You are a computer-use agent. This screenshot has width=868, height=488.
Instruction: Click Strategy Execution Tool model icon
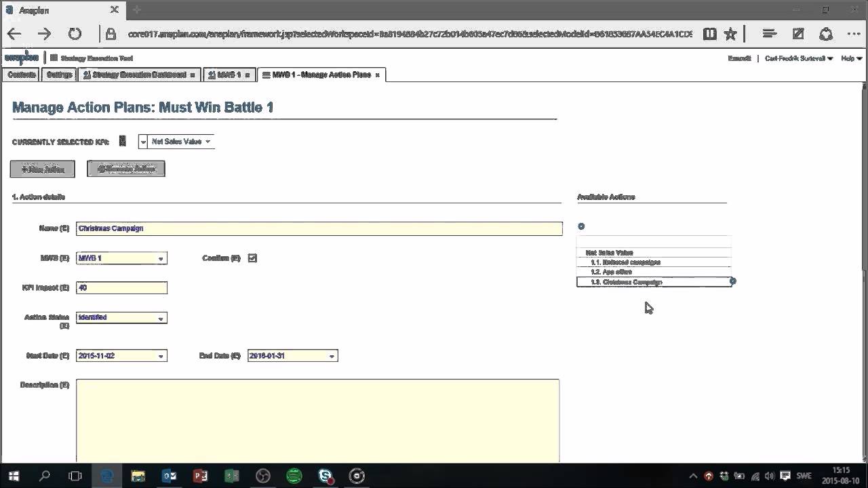pyautogui.click(x=54, y=58)
